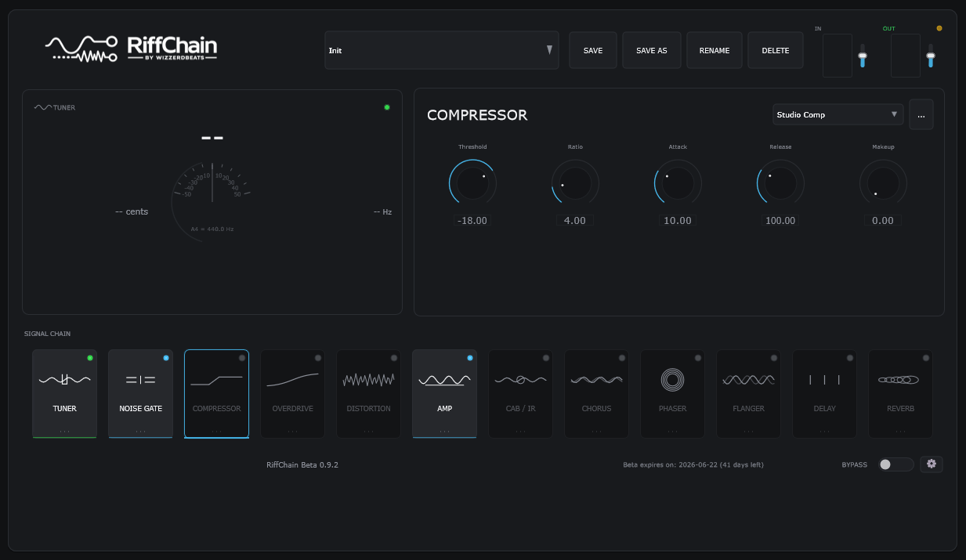Viewport: 966px width, 560px height.
Task: Click the Makeup gain knob
Action: 883,183
